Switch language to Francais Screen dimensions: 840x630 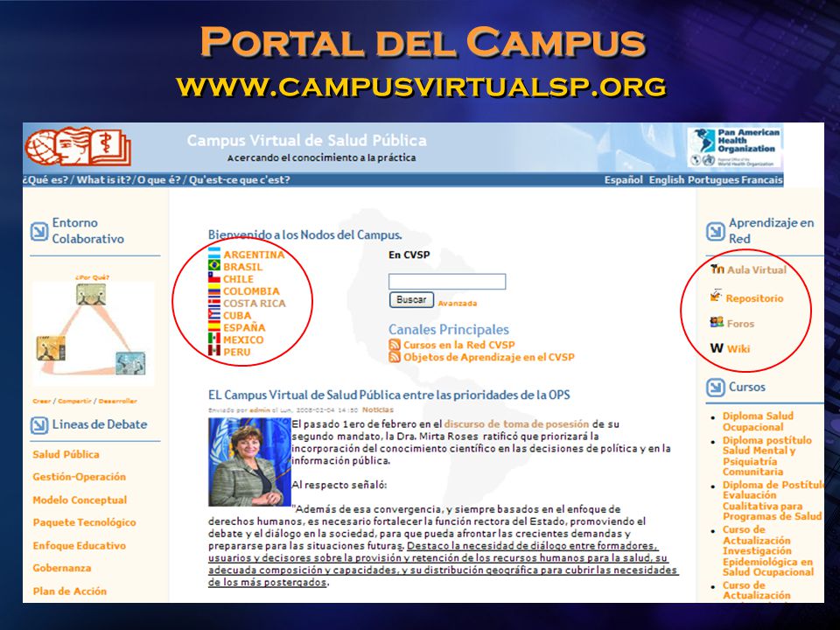point(762,180)
